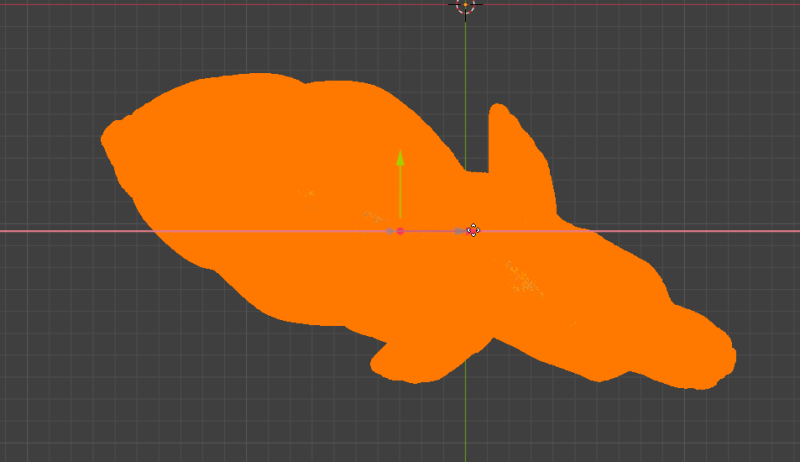Screen dimensions: 800x462
Task: Select the rounded left end of orange shape
Action: pyautogui.click(x=115, y=140)
